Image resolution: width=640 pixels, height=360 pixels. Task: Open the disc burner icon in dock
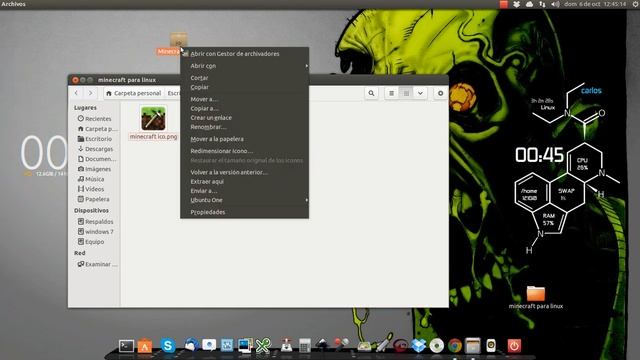coord(436,346)
